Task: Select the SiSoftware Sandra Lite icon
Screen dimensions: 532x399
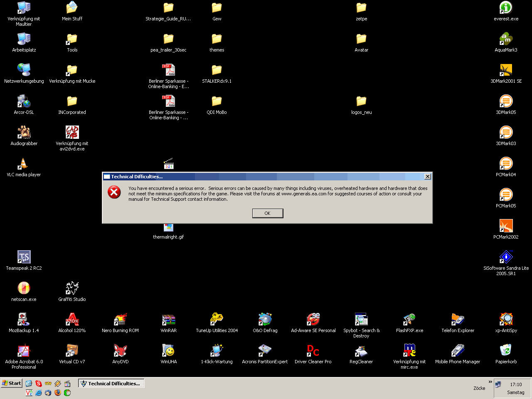Action: [506, 263]
